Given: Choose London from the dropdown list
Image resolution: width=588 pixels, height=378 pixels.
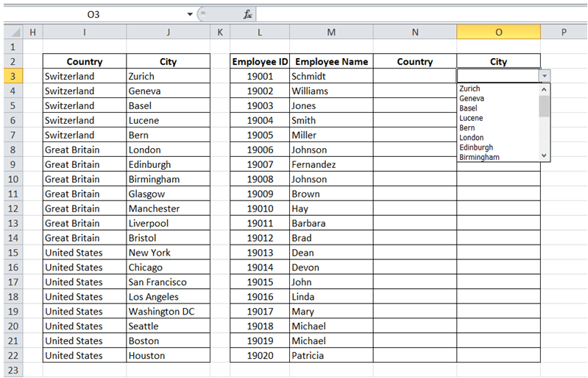Looking at the screenshot, I should pyautogui.click(x=472, y=137).
